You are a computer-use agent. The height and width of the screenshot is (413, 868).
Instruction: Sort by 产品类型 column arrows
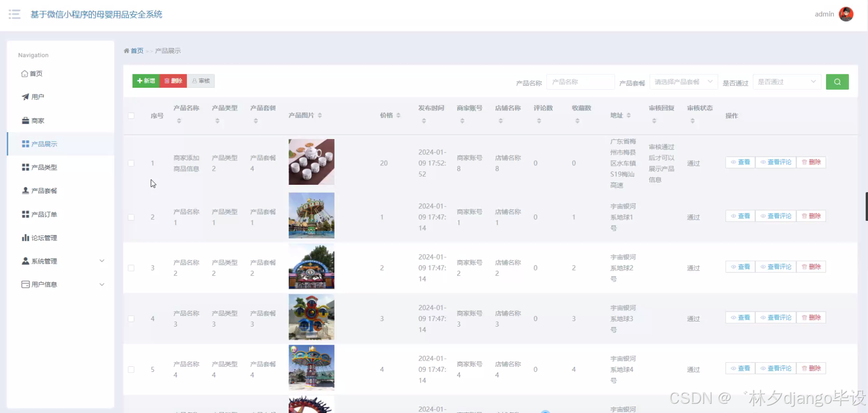[x=217, y=121]
